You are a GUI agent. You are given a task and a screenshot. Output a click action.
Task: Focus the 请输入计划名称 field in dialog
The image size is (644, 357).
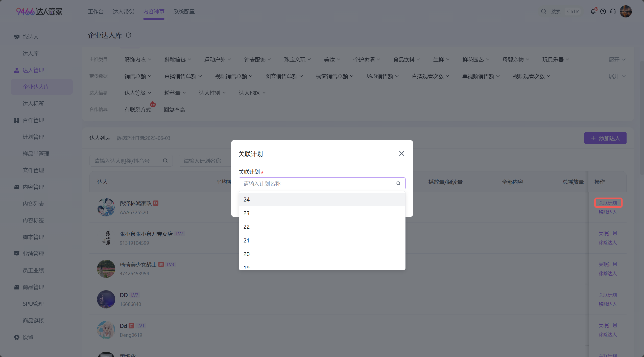[x=322, y=183]
